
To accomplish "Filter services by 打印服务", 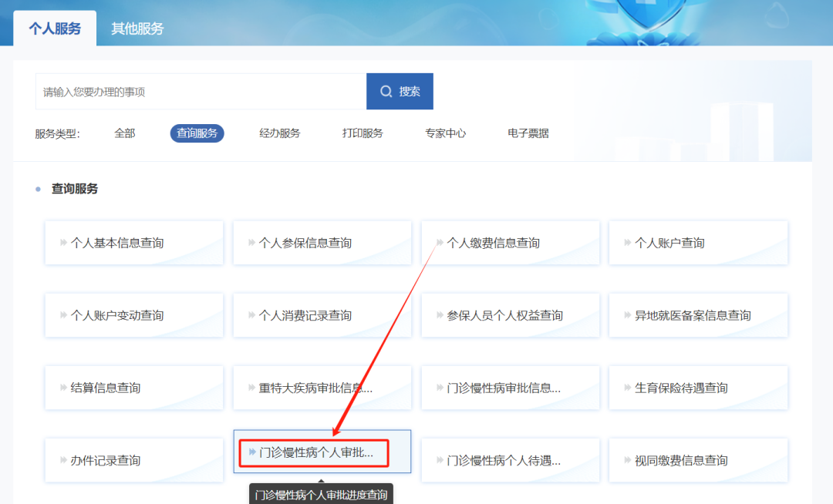I will (363, 133).
